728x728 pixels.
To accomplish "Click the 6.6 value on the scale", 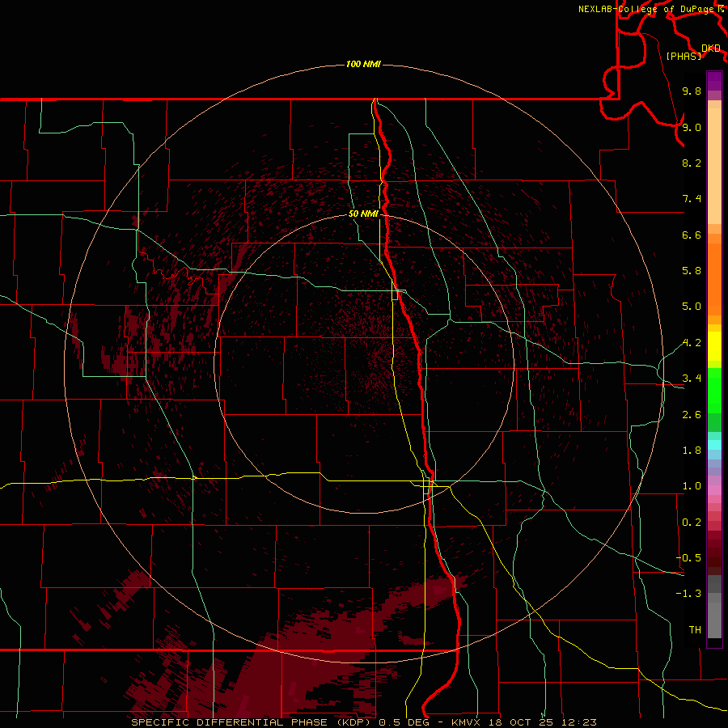I will [x=692, y=235].
